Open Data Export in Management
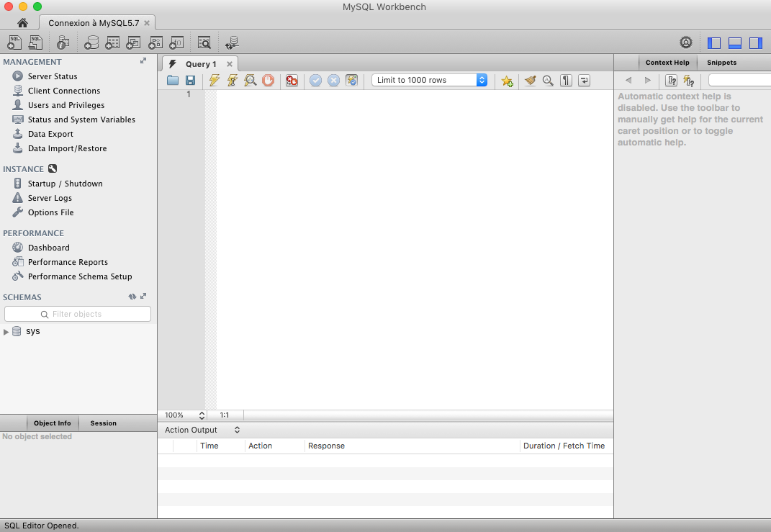This screenshot has height=532, width=771. 50,134
